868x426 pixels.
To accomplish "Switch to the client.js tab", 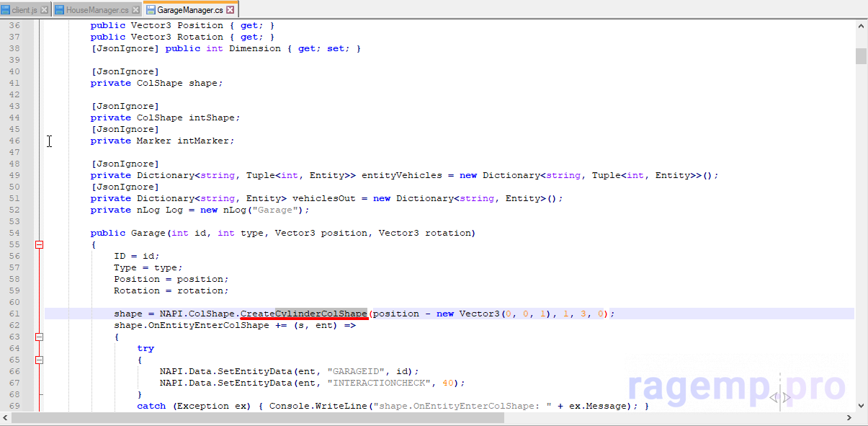I will [24, 10].
